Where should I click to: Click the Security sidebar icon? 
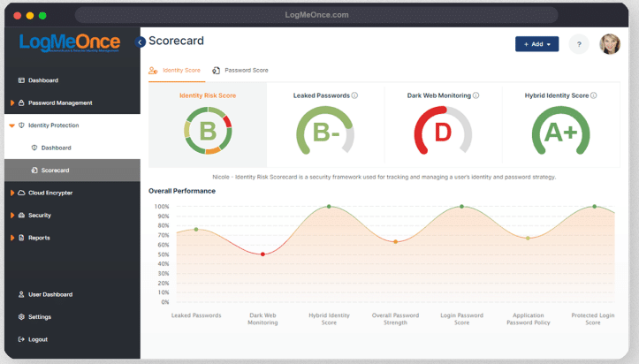[21, 215]
